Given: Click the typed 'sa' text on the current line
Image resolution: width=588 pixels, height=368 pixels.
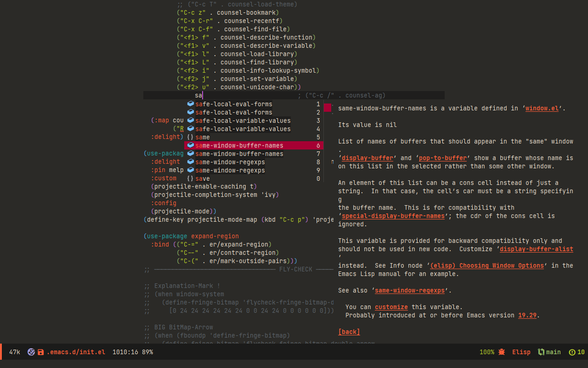Looking at the screenshot, I should 198,95.
